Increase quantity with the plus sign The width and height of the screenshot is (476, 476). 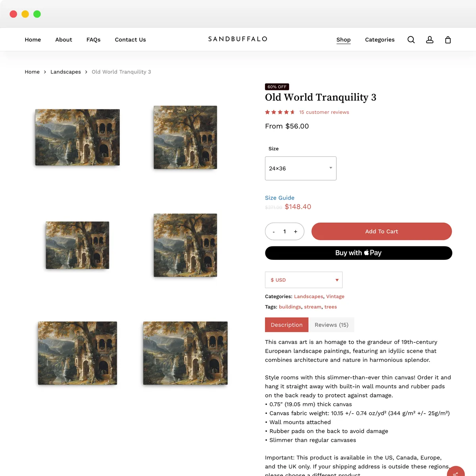click(296, 232)
